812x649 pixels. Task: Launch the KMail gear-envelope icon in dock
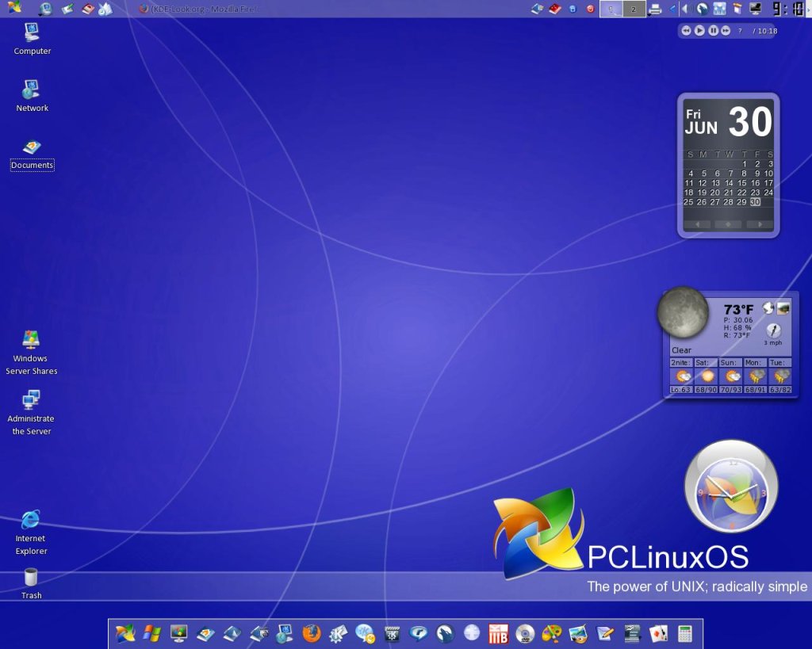tap(338, 633)
